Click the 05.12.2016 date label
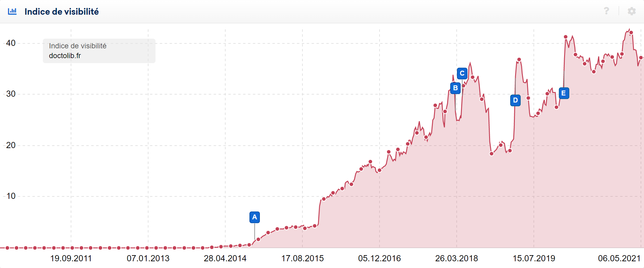Viewport: 644px width, 268px height. (x=380, y=259)
